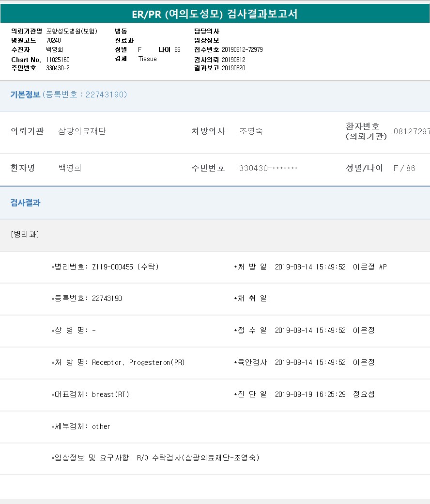Click the 수진자 name 백영희 in header

pos(55,49)
